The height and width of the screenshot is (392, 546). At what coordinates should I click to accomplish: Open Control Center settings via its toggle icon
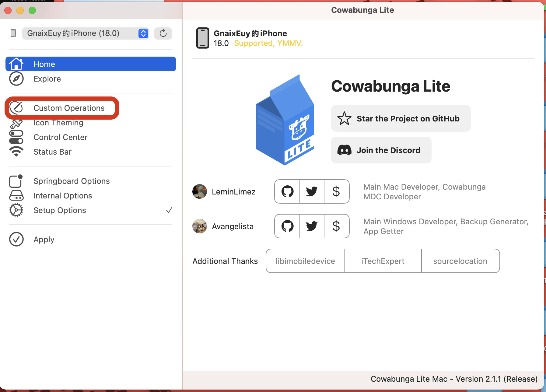click(x=16, y=137)
